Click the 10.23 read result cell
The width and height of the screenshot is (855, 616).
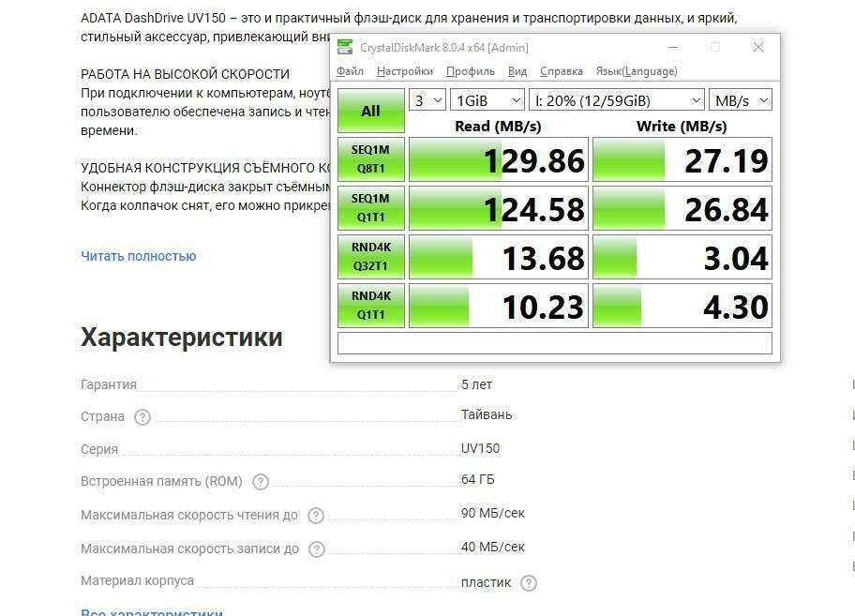(499, 306)
